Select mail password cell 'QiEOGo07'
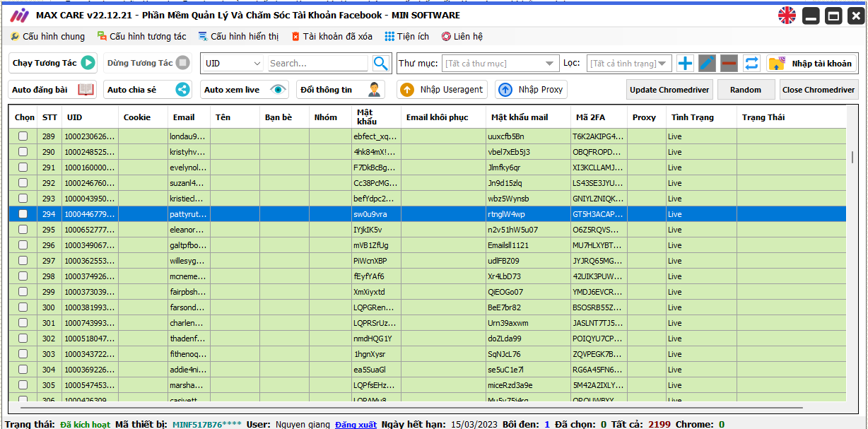868x429 pixels. pyautogui.click(x=528, y=292)
